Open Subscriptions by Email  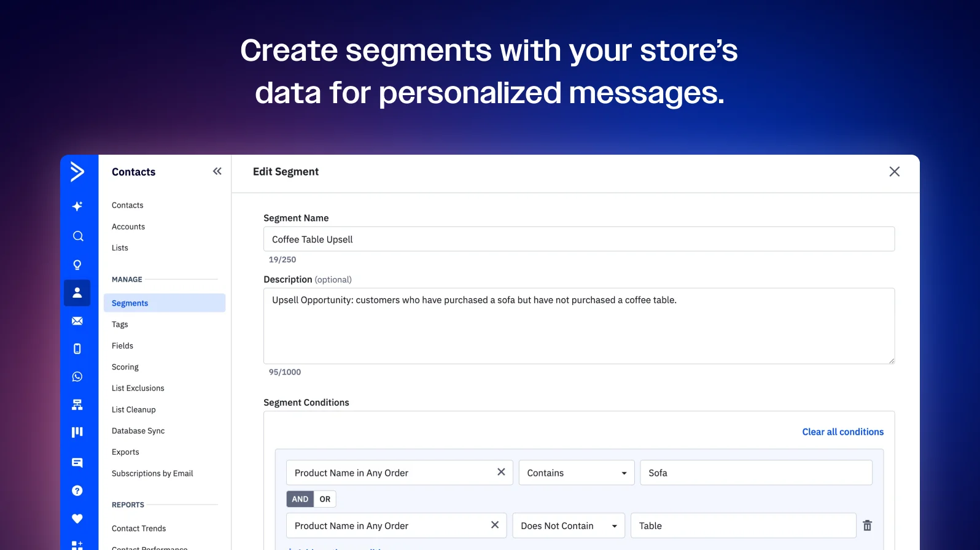(x=152, y=473)
